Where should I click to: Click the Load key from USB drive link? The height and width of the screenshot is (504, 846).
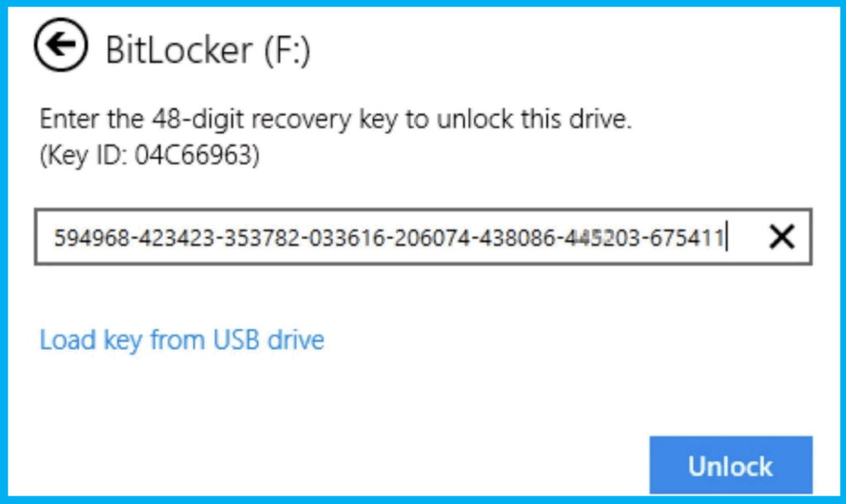tap(181, 339)
